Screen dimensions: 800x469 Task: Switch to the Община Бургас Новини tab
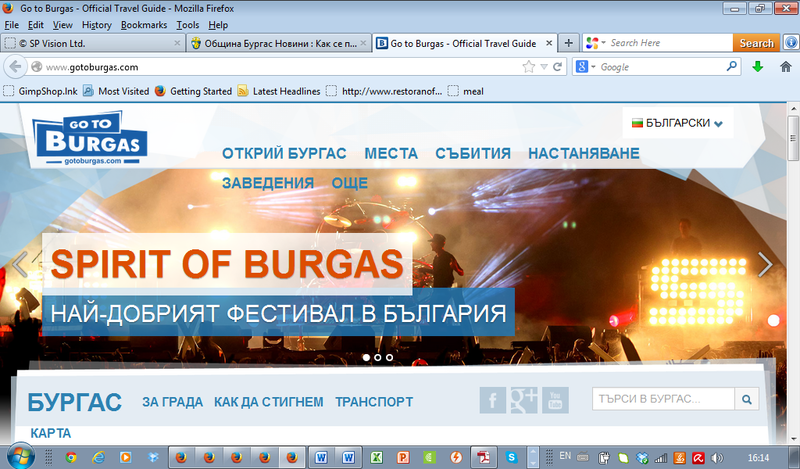[x=279, y=43]
